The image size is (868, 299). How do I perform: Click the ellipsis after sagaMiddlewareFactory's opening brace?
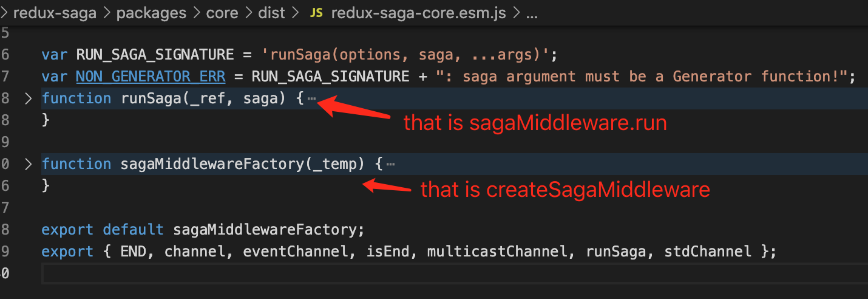[391, 165]
